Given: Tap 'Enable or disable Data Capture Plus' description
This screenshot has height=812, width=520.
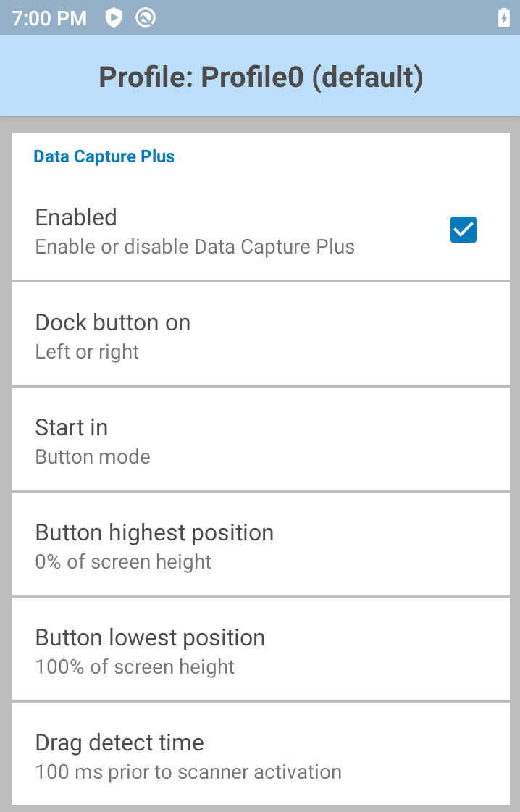Looking at the screenshot, I should 195,247.
